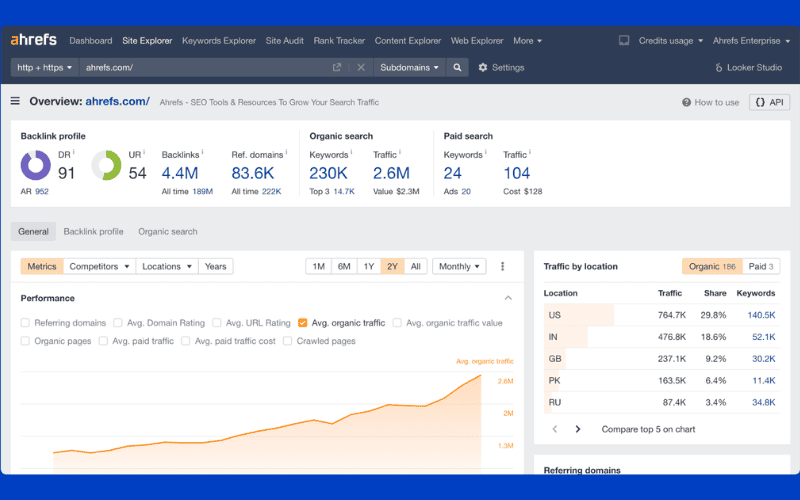Image resolution: width=800 pixels, height=500 pixels.
Task: Switch to Backlink profile tab
Action: click(93, 232)
